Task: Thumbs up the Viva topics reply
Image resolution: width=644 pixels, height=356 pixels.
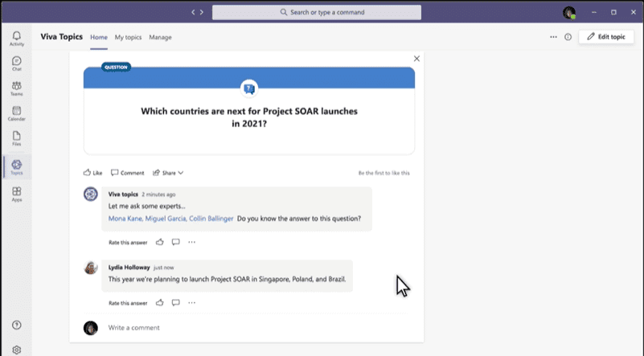Action: (x=159, y=242)
